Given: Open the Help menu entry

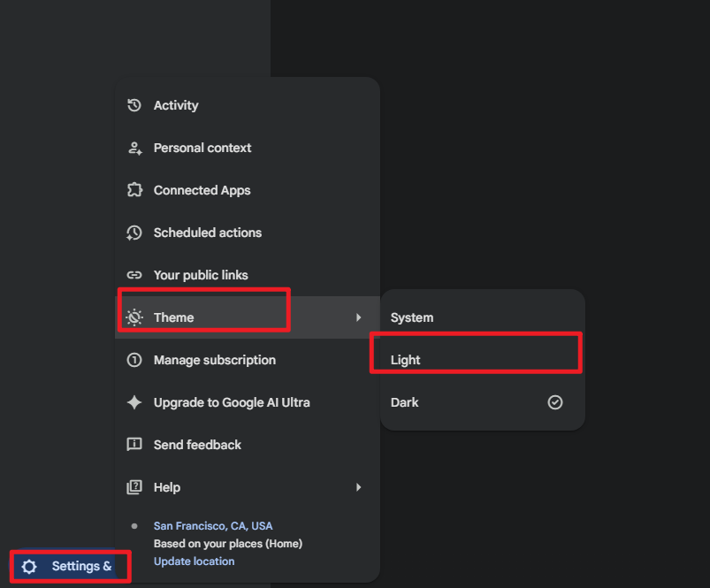Looking at the screenshot, I should [x=248, y=487].
